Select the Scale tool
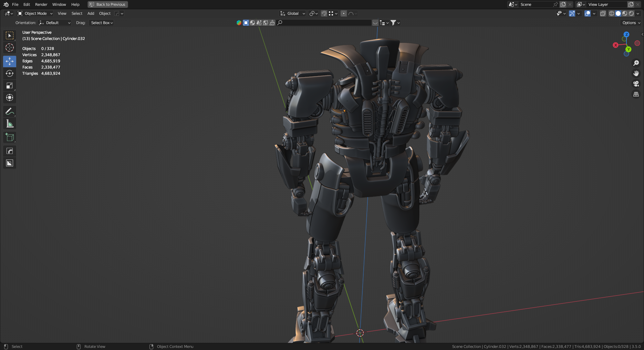644x350 pixels. [10, 85]
